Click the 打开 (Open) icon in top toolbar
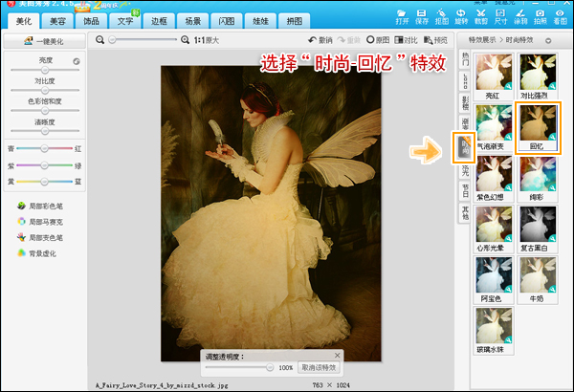 coord(402,12)
